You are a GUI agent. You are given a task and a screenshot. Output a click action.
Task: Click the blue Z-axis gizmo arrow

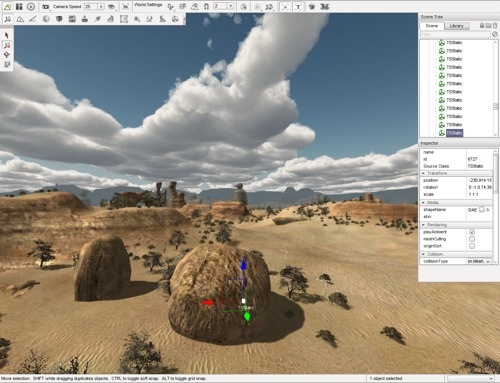click(x=244, y=264)
